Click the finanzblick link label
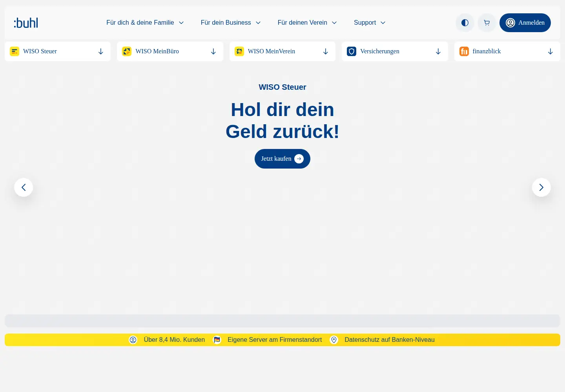 point(487,51)
